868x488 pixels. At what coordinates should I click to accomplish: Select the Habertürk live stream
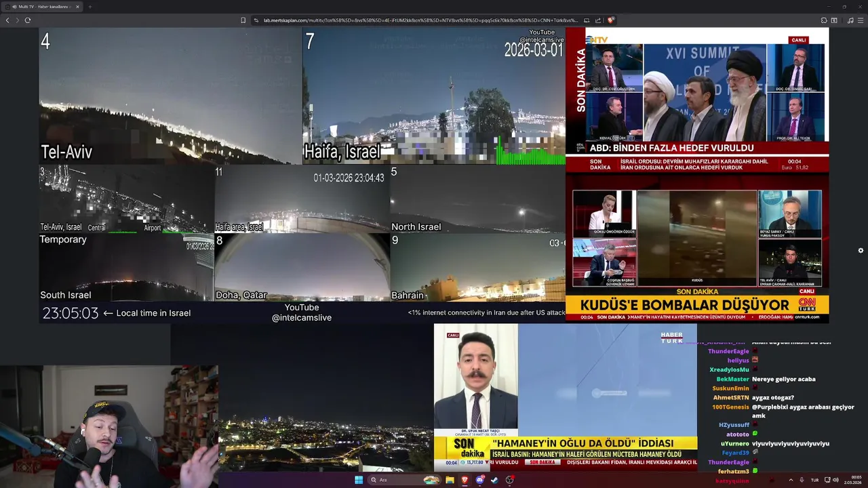click(566, 397)
